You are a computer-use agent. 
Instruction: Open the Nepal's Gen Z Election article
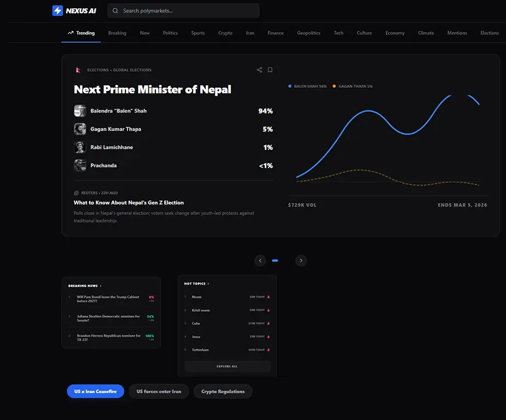129,202
